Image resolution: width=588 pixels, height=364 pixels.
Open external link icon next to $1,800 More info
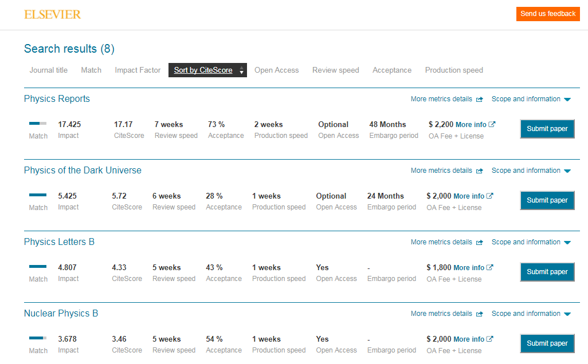point(490,267)
